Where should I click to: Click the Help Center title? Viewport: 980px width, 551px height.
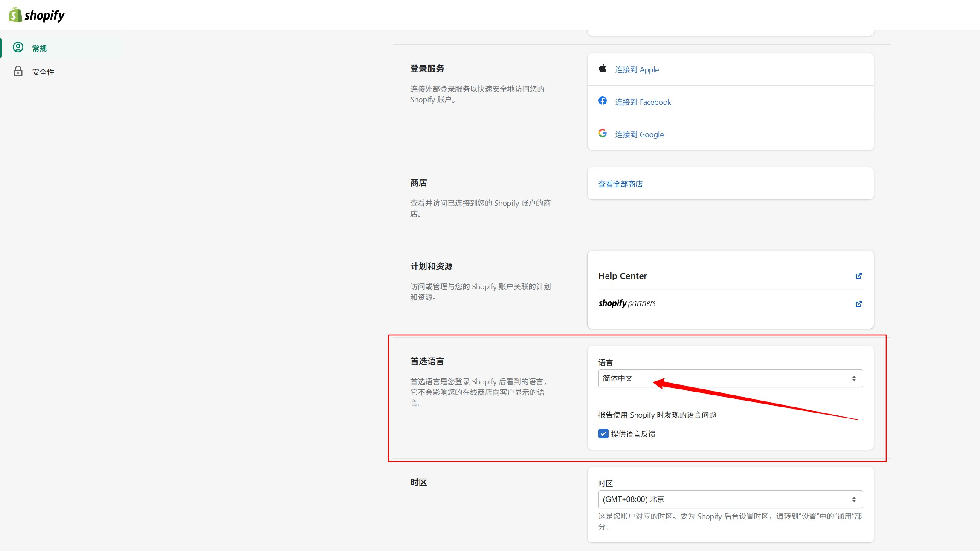pyautogui.click(x=622, y=276)
